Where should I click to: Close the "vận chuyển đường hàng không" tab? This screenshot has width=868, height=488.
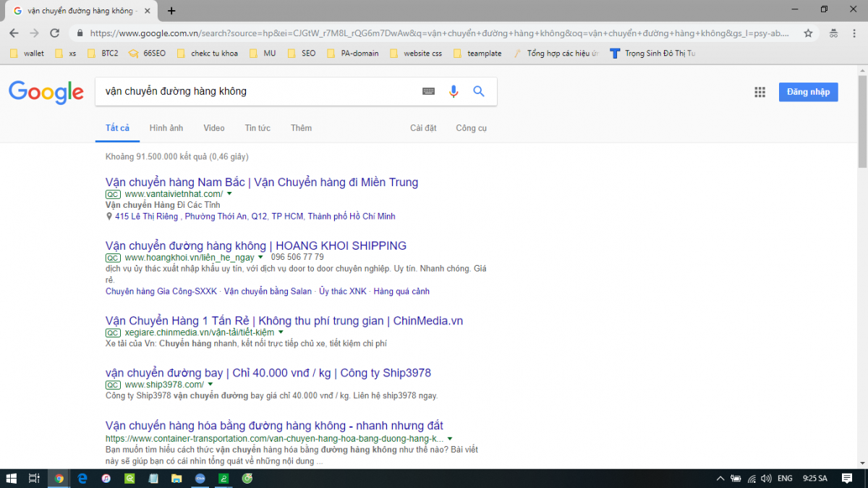[x=148, y=11]
